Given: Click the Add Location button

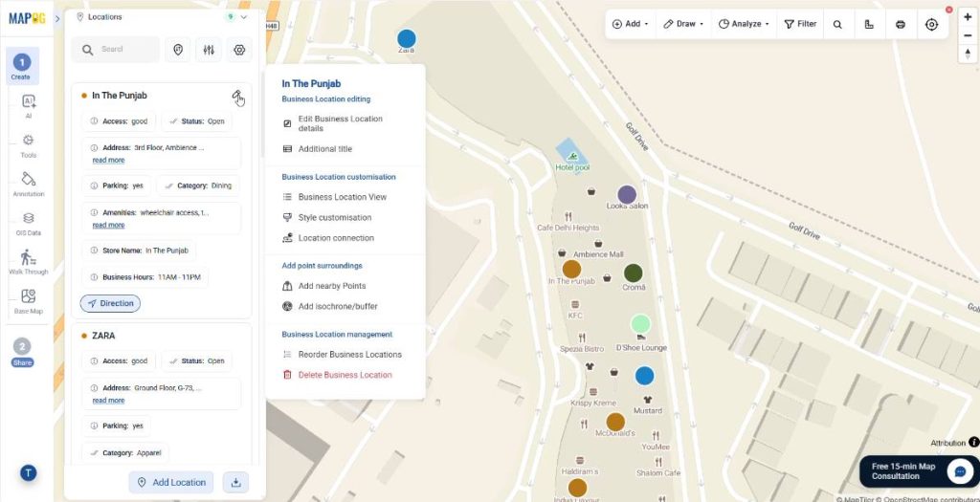Looking at the screenshot, I should (171, 482).
